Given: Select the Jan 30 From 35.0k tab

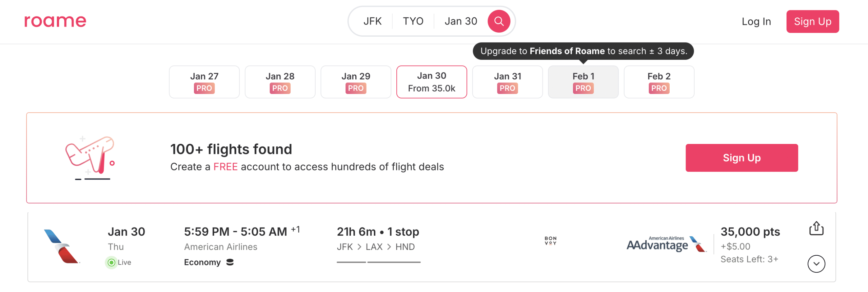Looking at the screenshot, I should pyautogui.click(x=431, y=82).
